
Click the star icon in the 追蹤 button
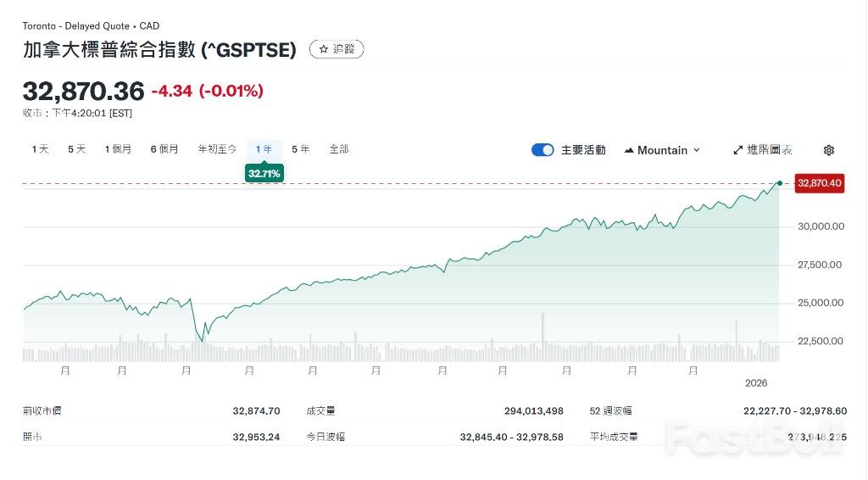click(x=323, y=49)
